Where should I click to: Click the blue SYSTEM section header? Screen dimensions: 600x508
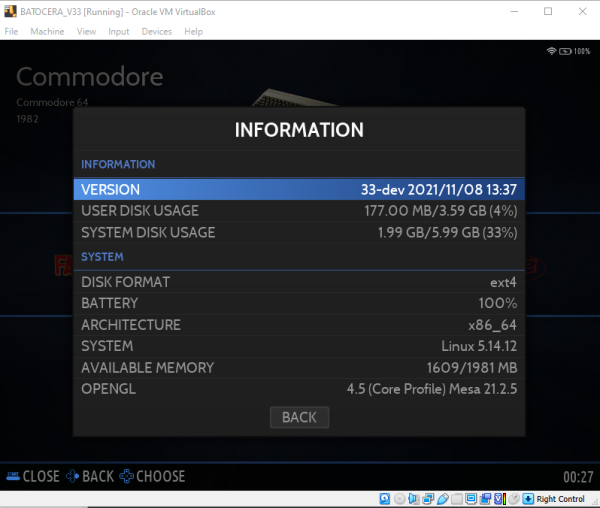click(x=102, y=257)
